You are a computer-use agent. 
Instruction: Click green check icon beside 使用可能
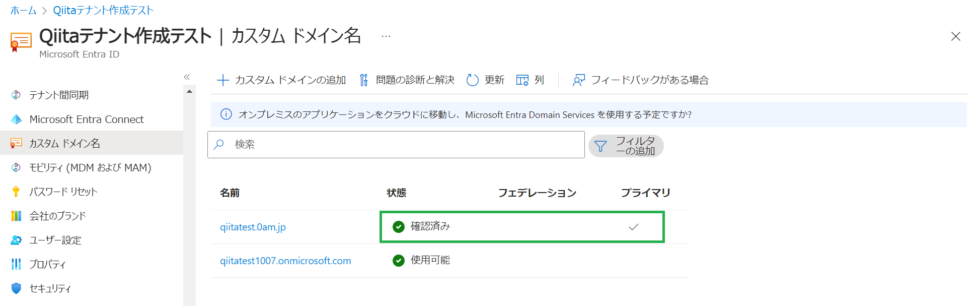pos(399,261)
